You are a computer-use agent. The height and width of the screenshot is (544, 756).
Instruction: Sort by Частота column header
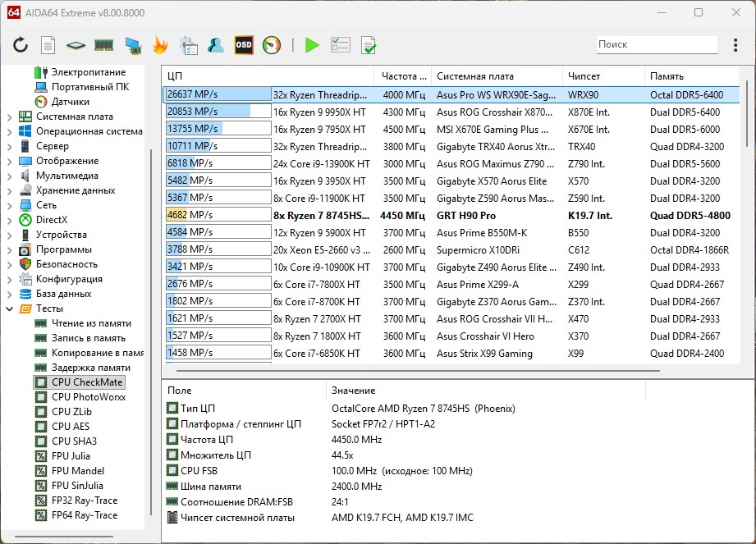(403, 76)
